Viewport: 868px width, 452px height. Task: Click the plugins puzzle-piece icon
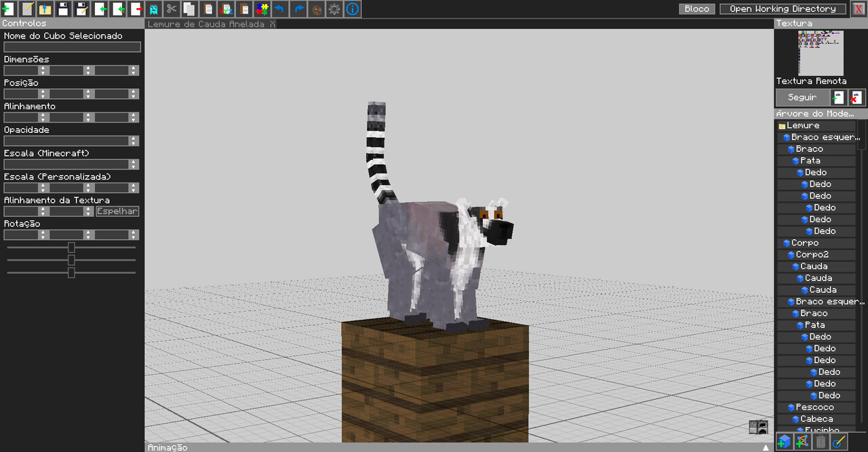[x=263, y=9]
